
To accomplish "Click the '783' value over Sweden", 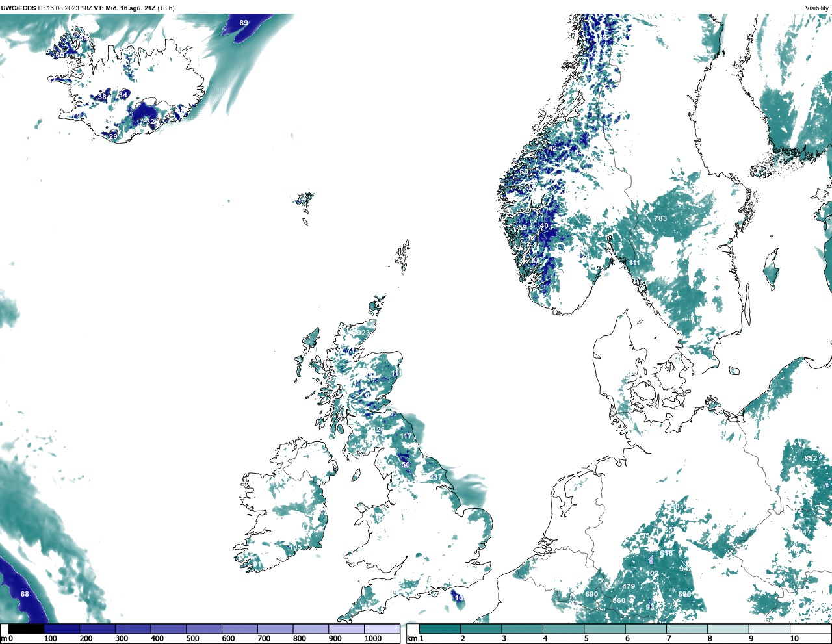I will (660, 219).
